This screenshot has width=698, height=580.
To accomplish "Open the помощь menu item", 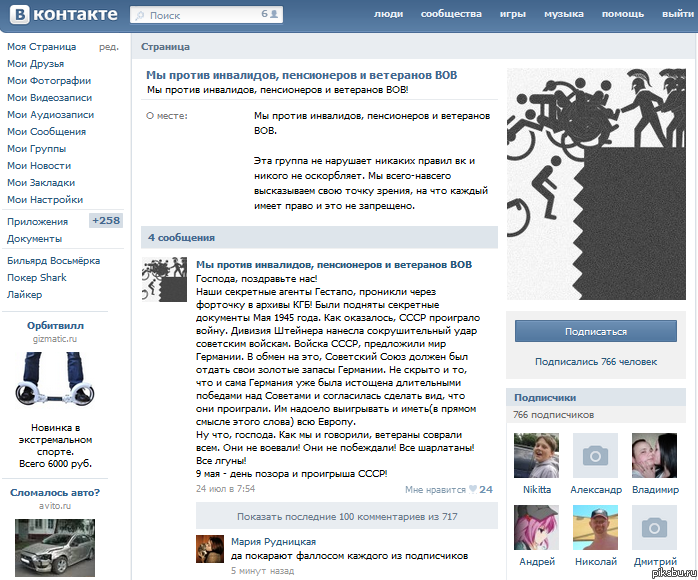I will pos(622,14).
